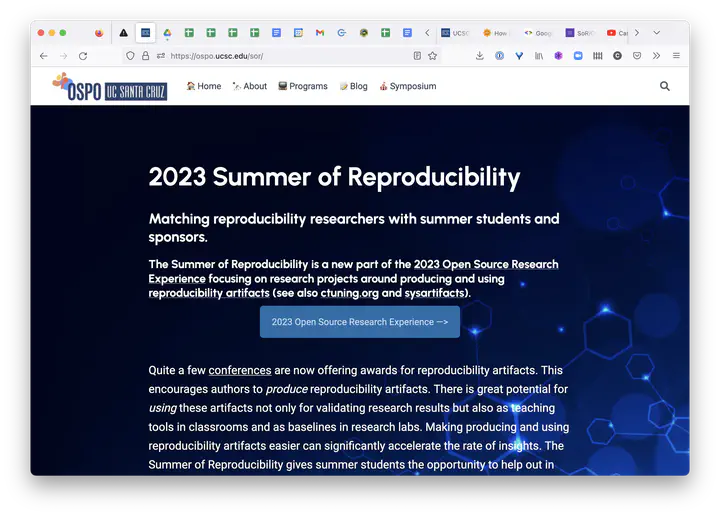Open the Firefox library icon
This screenshot has height=516, width=720.
click(538, 56)
